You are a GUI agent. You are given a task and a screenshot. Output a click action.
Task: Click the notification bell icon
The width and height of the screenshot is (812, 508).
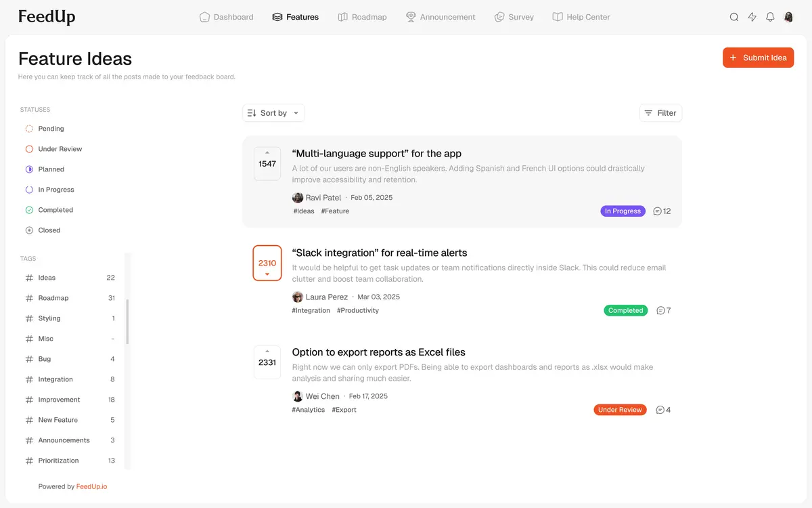click(770, 17)
